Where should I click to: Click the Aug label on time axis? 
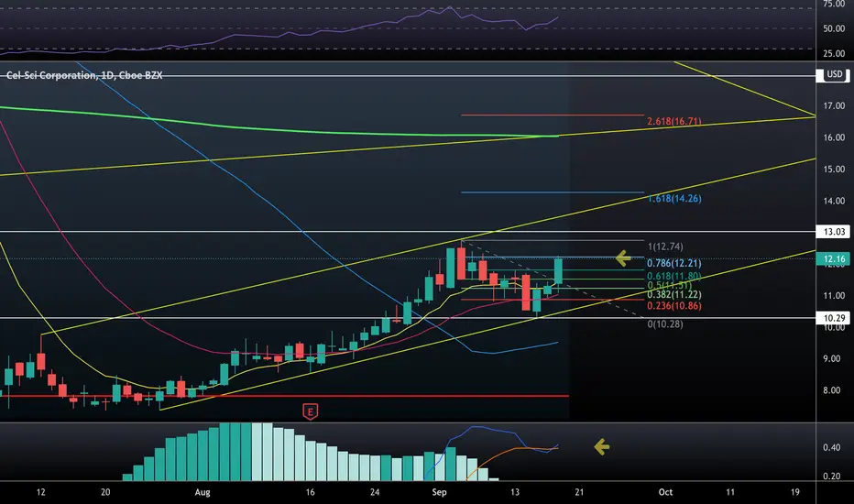pyautogui.click(x=203, y=492)
